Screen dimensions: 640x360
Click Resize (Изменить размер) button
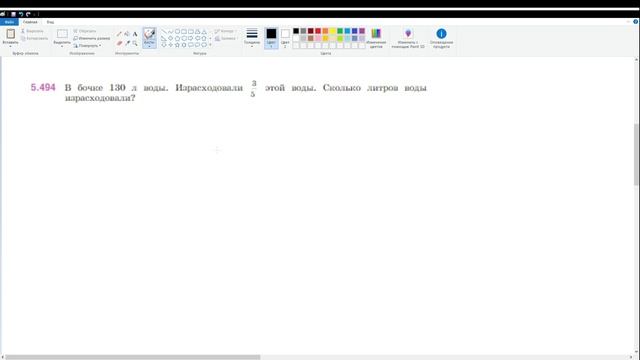tap(92, 38)
